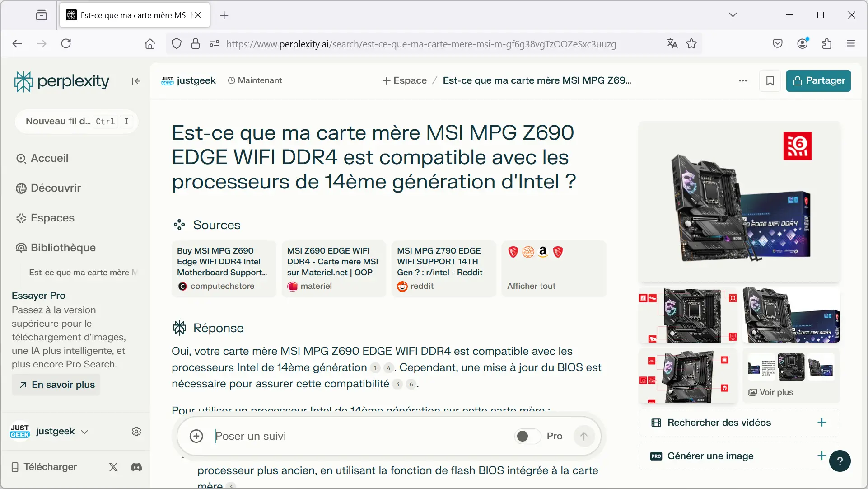Screen dimensions: 868x489
Task: Open the Découvrir section
Action: (x=48, y=188)
